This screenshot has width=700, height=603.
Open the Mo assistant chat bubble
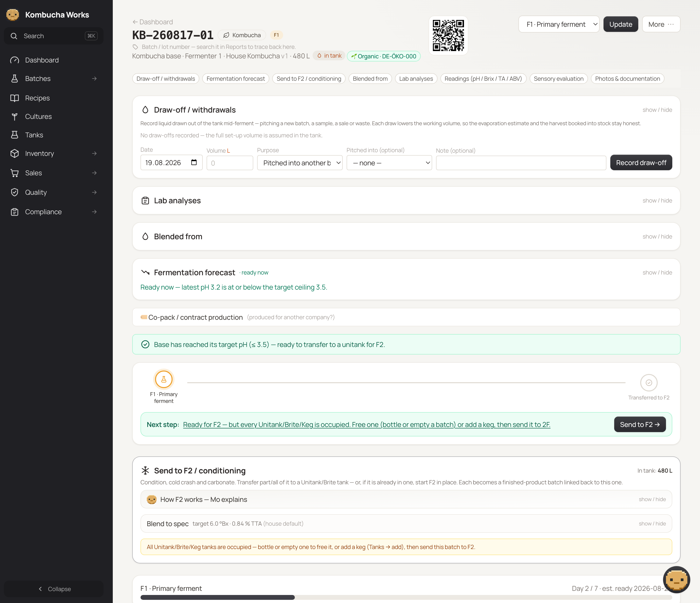point(676,580)
